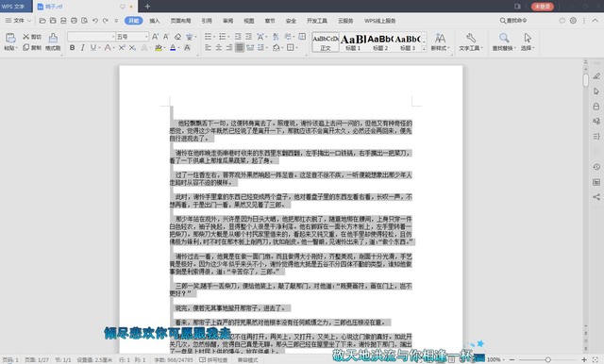The height and width of the screenshot is (364, 604).
Task: Apply the 标题 1 style
Action: coord(353,41)
